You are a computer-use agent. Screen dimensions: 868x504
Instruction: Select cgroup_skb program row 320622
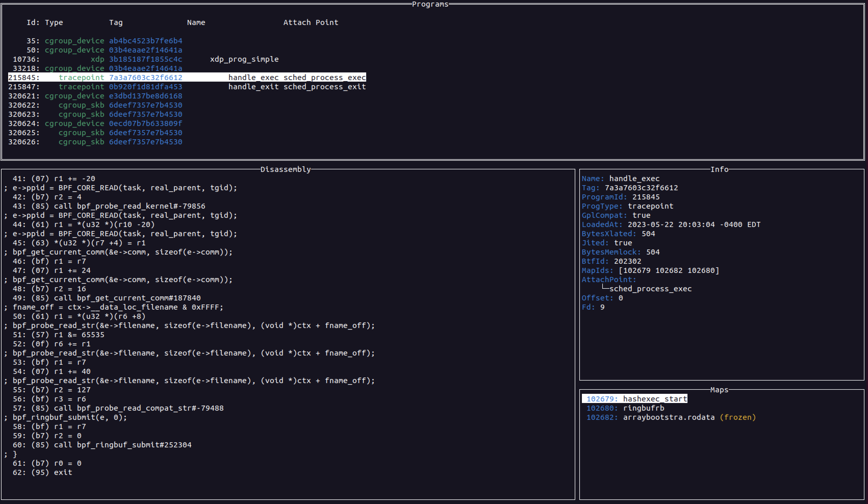(x=95, y=105)
